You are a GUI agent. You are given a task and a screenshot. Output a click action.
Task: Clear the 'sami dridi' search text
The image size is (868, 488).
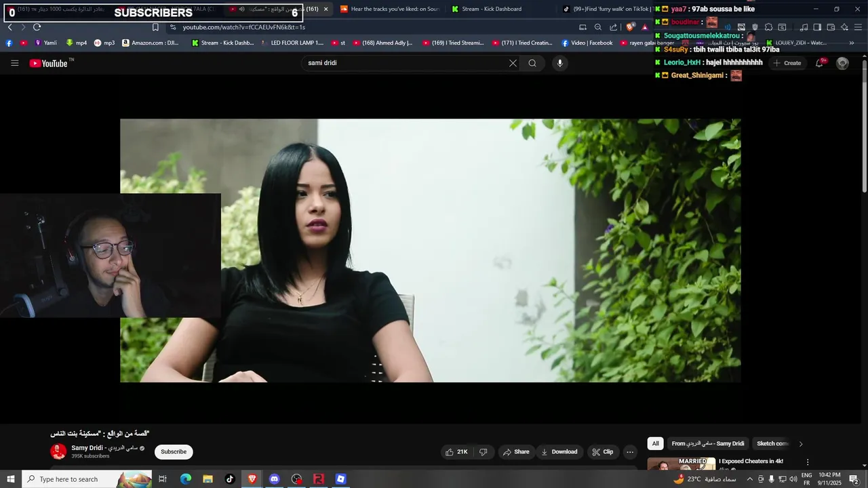pos(513,63)
